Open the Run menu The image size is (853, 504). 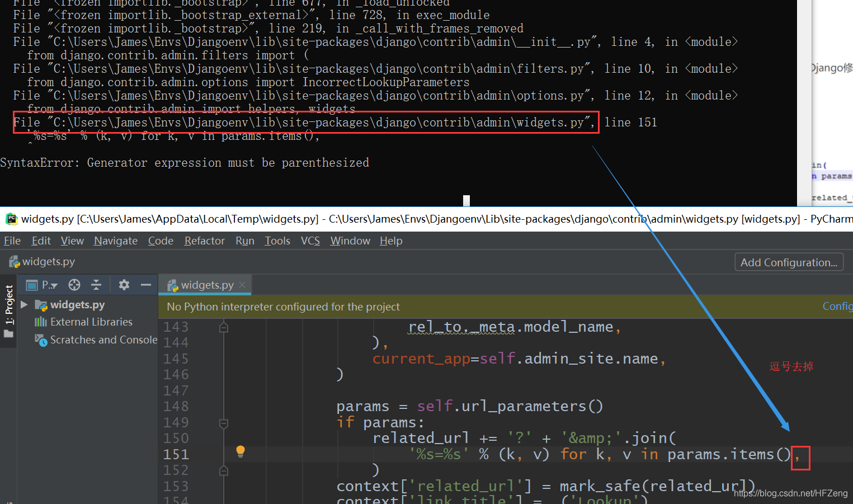click(x=245, y=241)
